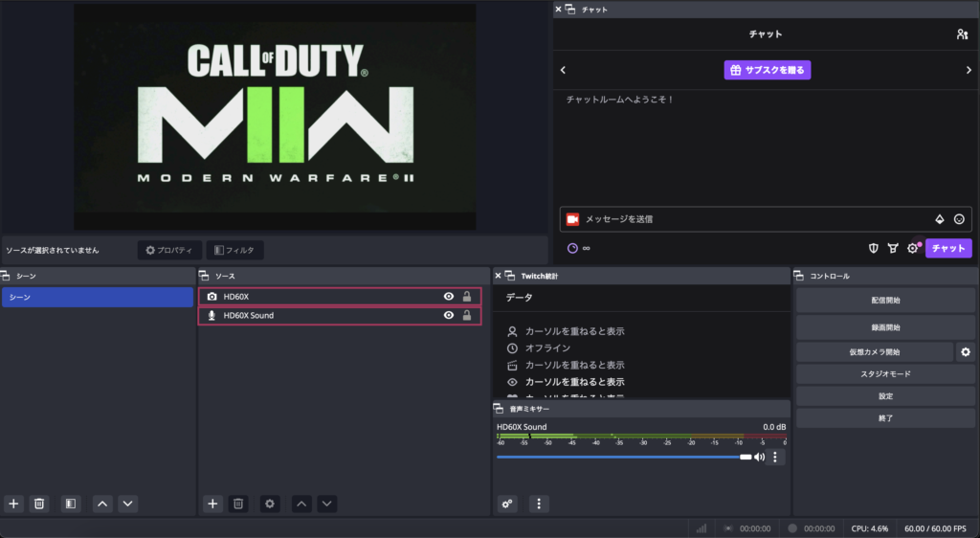The width and height of the screenshot is (980, 538).
Task: Add a new scene with the plus icon
Action: [x=13, y=504]
